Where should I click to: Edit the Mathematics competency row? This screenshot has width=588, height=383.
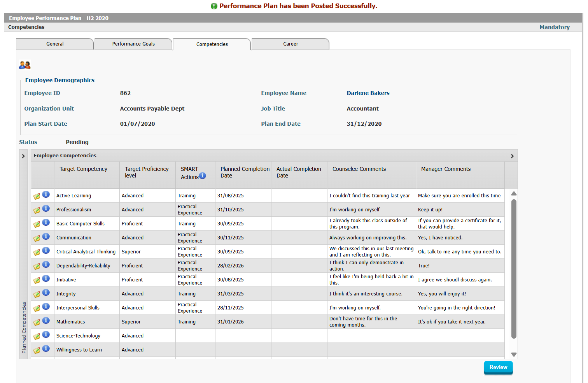[x=37, y=322]
